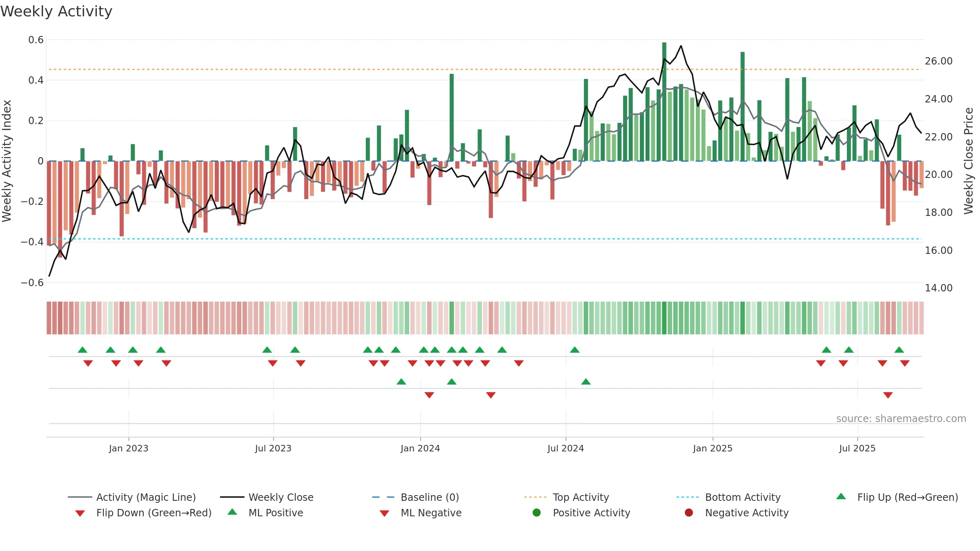Toggle the ML Positive legend entry

(x=265, y=513)
